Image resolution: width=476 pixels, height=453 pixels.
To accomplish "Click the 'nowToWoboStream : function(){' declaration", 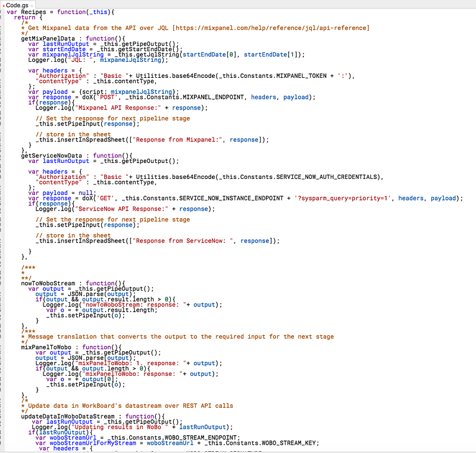I will pos(73,283).
